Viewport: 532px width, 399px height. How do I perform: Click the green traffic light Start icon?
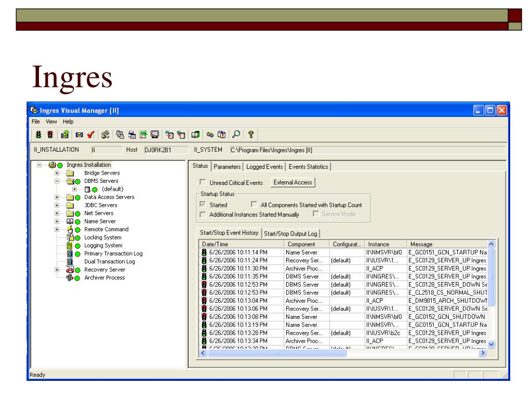[x=38, y=135]
